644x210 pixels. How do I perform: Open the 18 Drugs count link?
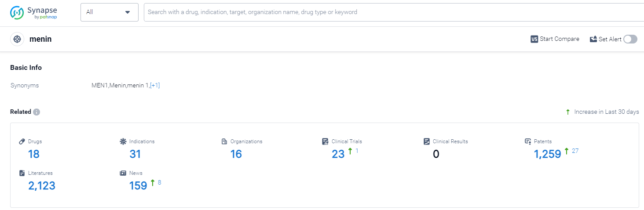(x=34, y=154)
